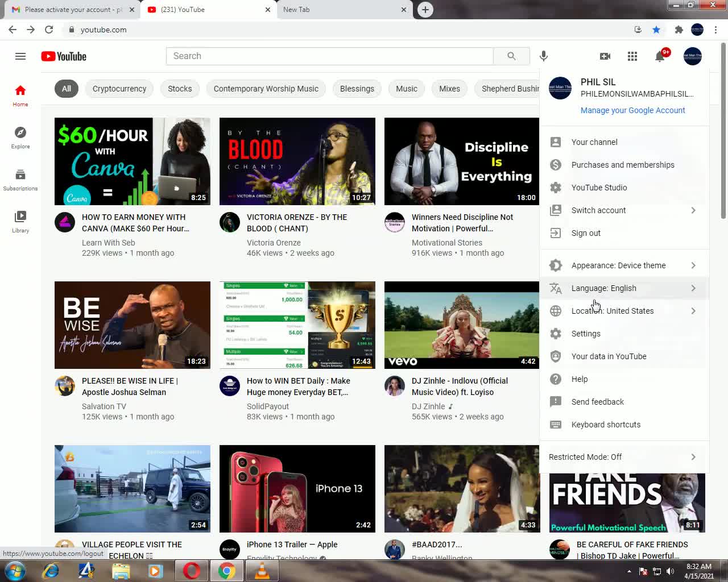The width and height of the screenshot is (728, 582).
Task: Open Windows Start button
Action: tap(15, 570)
